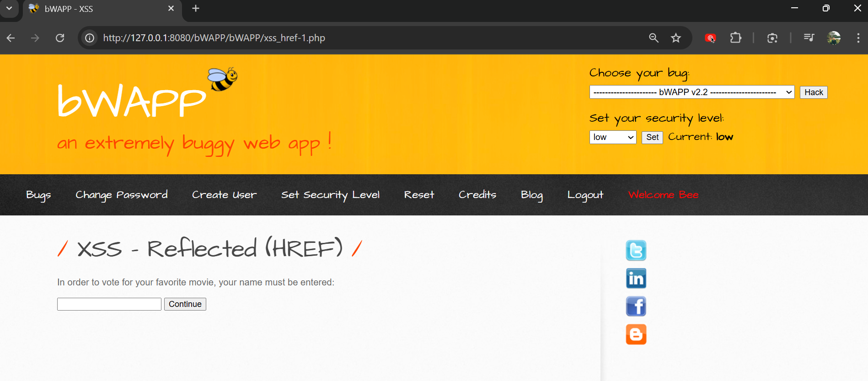Click the zoom magnifier icon in address bar

[654, 38]
